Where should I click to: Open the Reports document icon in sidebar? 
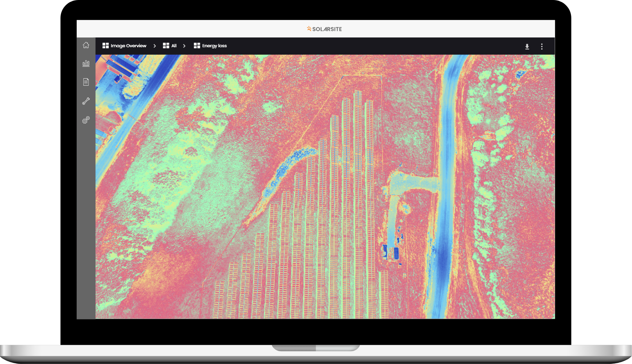[x=86, y=82]
